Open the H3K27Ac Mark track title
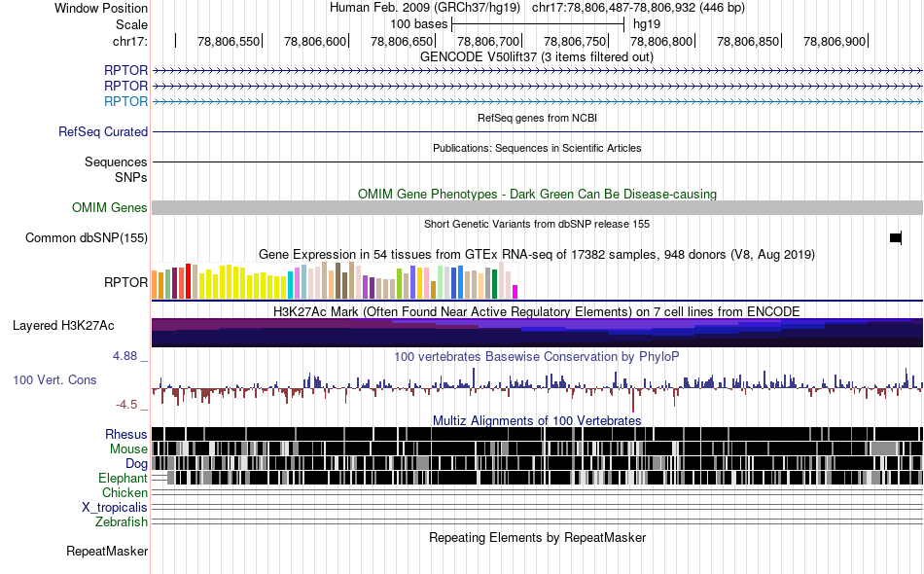This screenshot has height=574, width=924. pos(537,311)
